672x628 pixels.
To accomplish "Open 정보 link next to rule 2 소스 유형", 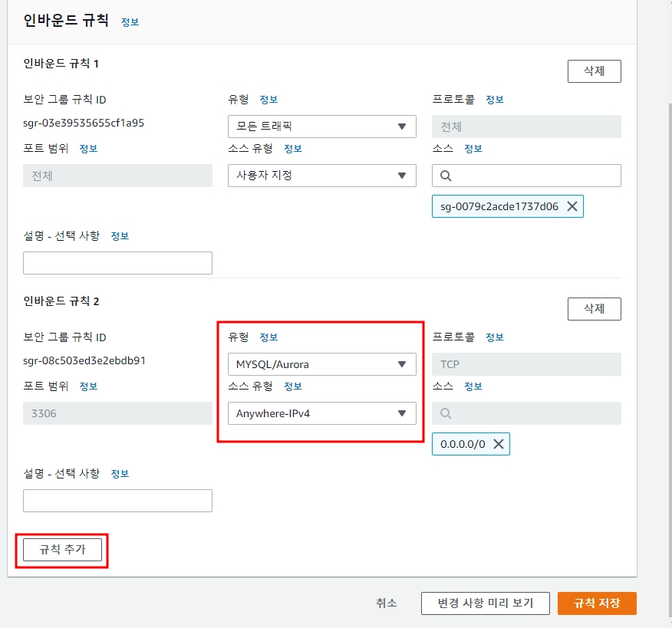I will (293, 386).
